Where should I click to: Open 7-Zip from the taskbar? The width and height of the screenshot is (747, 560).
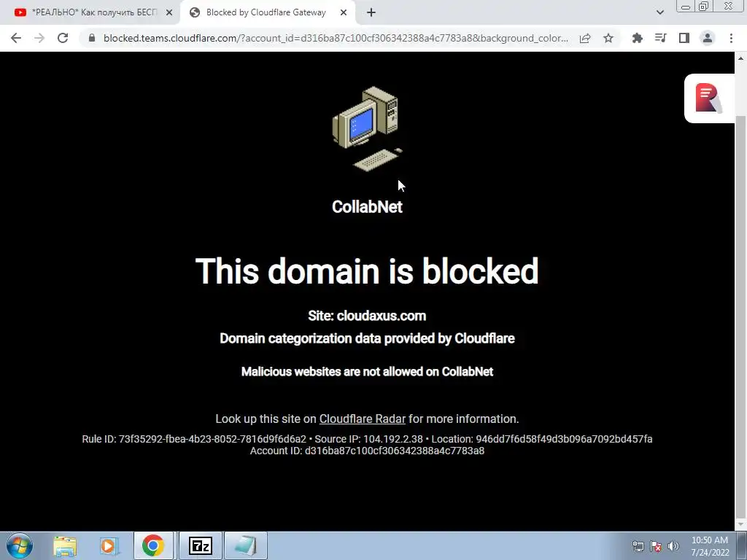pyautogui.click(x=201, y=545)
